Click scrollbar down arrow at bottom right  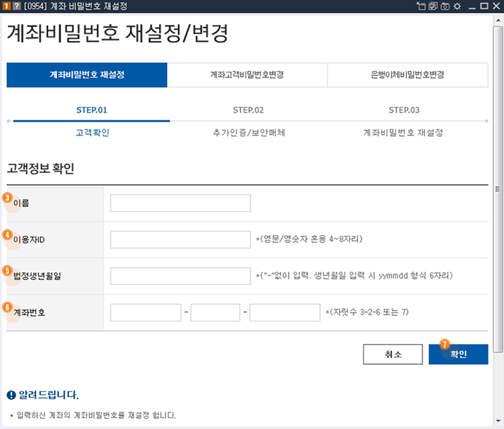click(x=498, y=421)
